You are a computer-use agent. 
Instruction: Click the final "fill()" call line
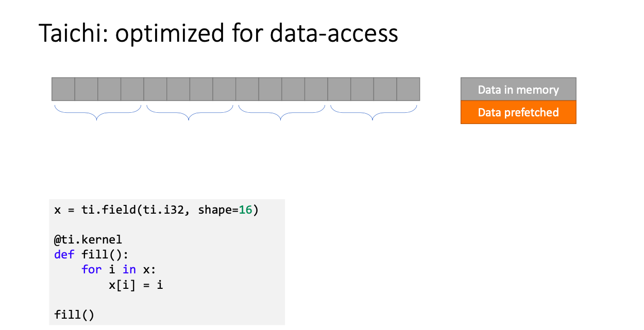click(x=75, y=314)
